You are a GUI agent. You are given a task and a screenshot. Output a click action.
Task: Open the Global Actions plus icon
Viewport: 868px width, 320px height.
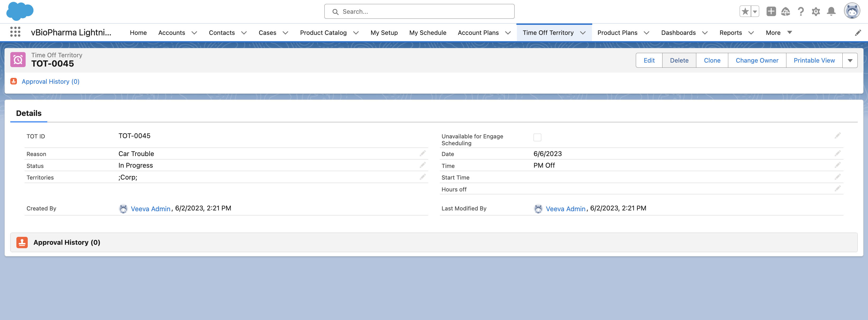point(771,11)
